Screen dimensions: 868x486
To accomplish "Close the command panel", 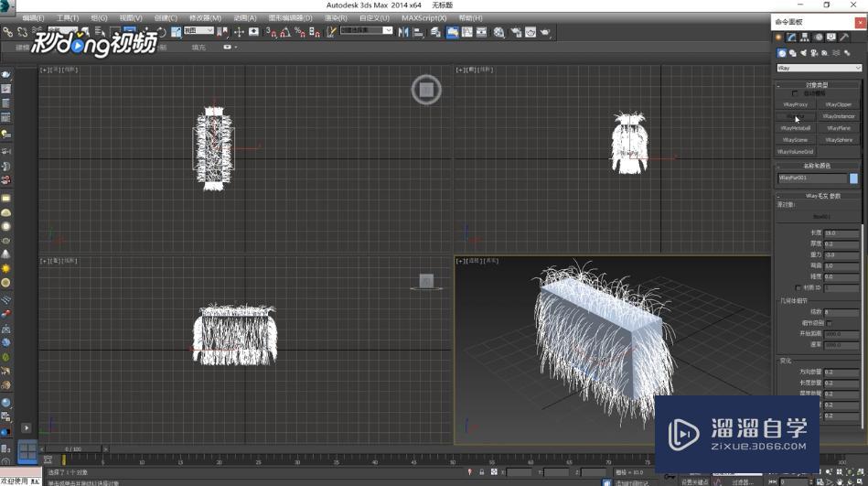I will tap(861, 22).
